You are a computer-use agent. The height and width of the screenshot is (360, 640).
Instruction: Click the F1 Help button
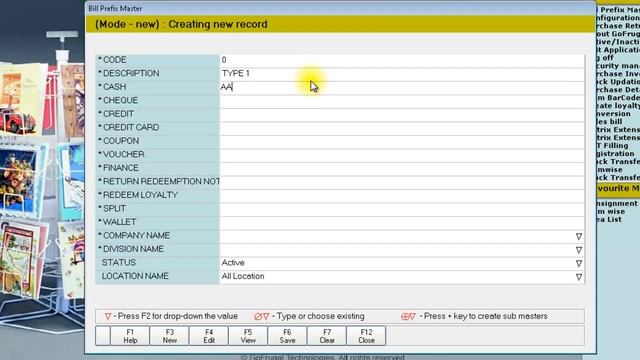click(x=130, y=336)
